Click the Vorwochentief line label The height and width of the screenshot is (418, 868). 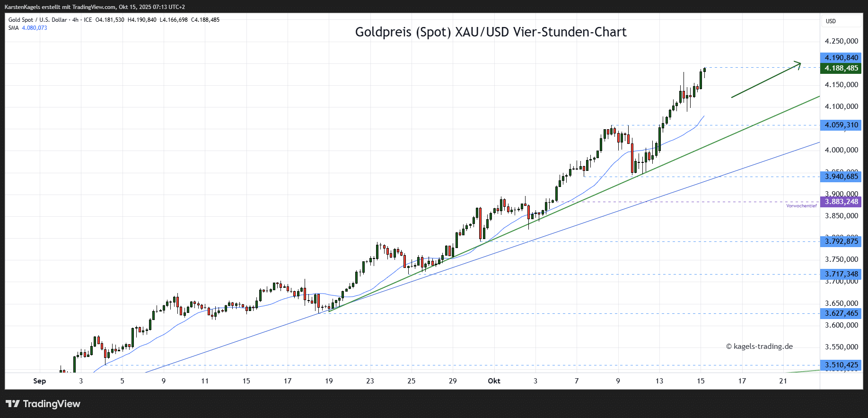[801, 206]
